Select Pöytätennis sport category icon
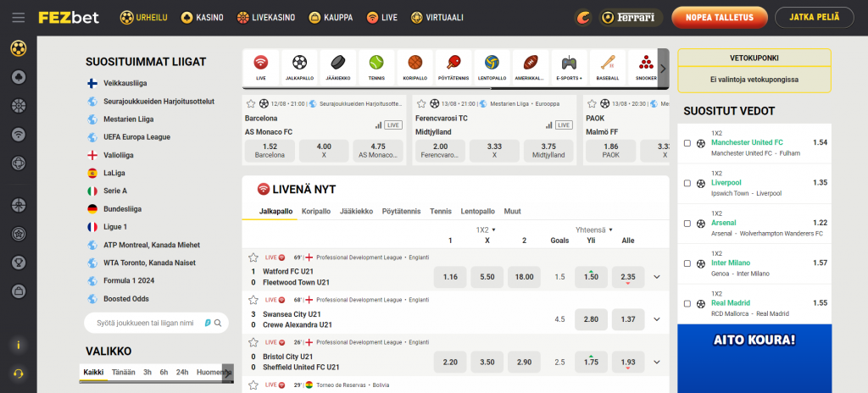The height and width of the screenshot is (393, 868). [453, 68]
